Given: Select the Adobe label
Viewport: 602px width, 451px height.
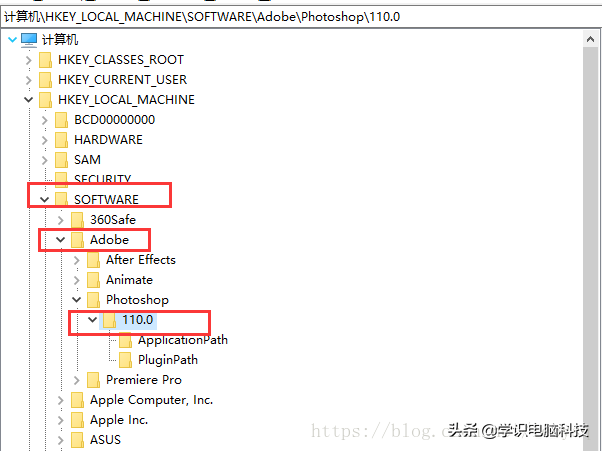Looking at the screenshot, I should 109,240.
